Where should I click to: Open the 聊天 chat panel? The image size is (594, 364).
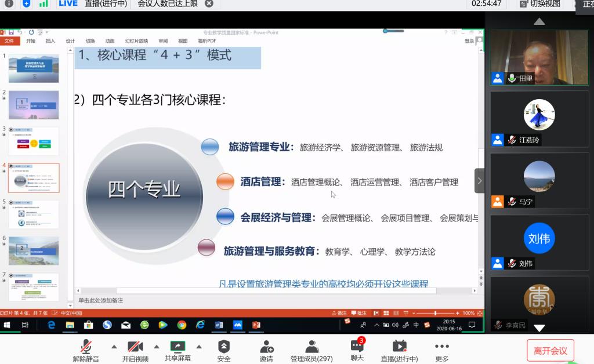click(x=357, y=350)
